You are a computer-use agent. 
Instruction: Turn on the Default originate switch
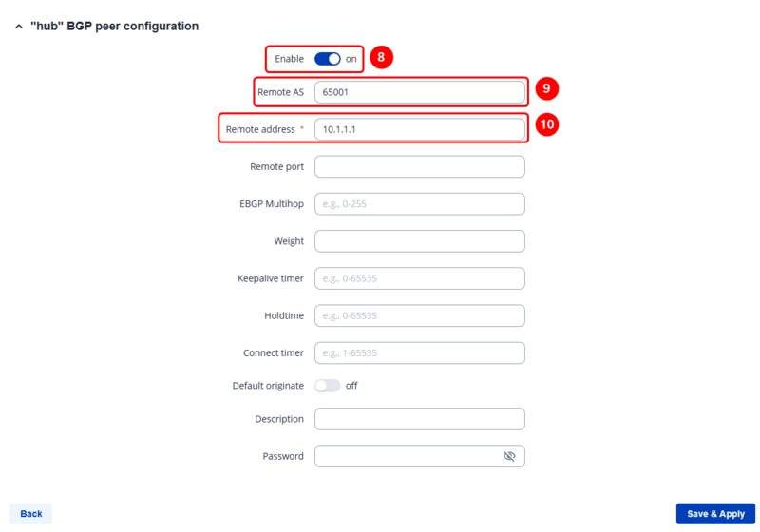coord(327,386)
